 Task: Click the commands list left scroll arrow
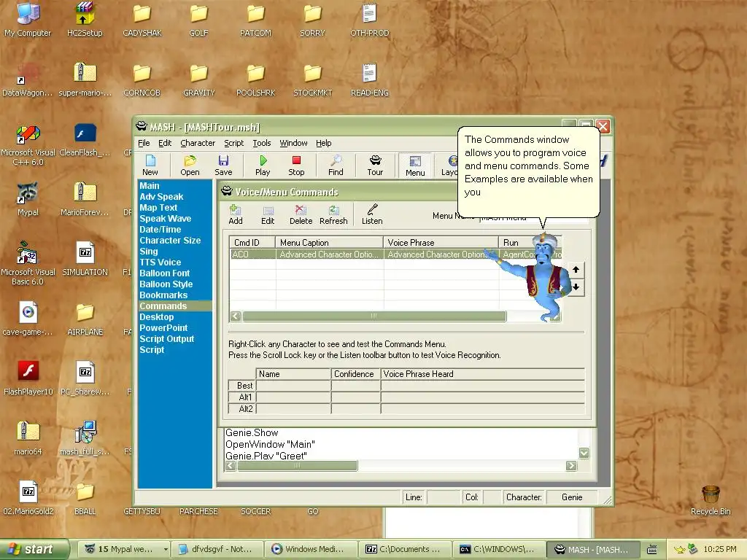(x=236, y=316)
